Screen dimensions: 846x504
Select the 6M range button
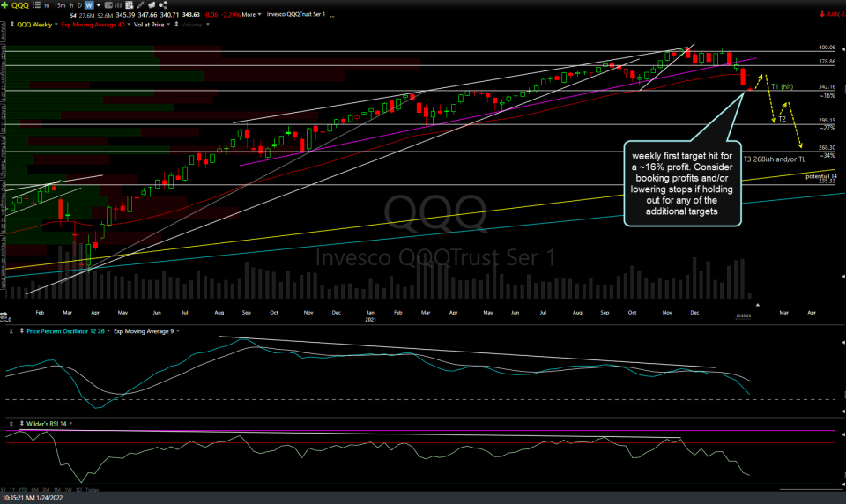coord(35,490)
